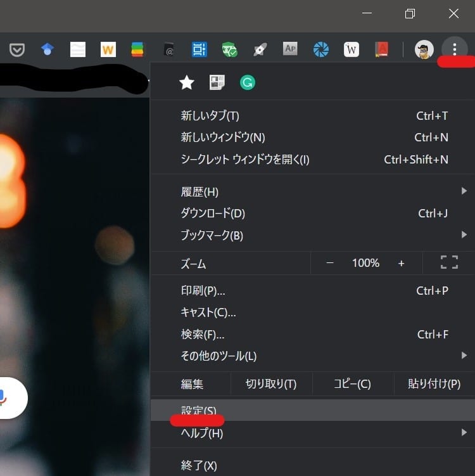The image size is (475, 476).
Task: Choose キャスト(C)... menu item
Action: pyautogui.click(x=313, y=312)
